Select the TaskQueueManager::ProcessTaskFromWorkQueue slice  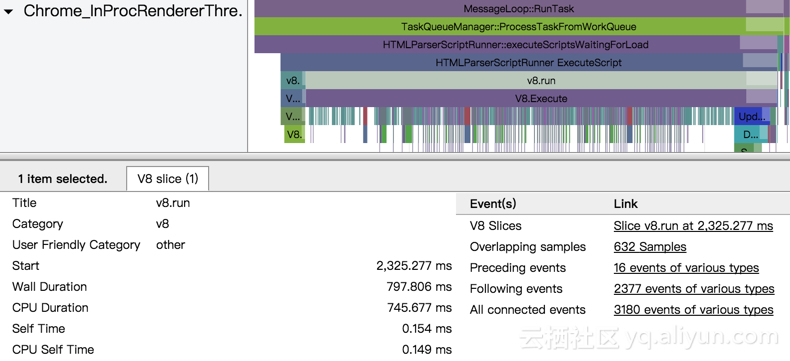[518, 27]
